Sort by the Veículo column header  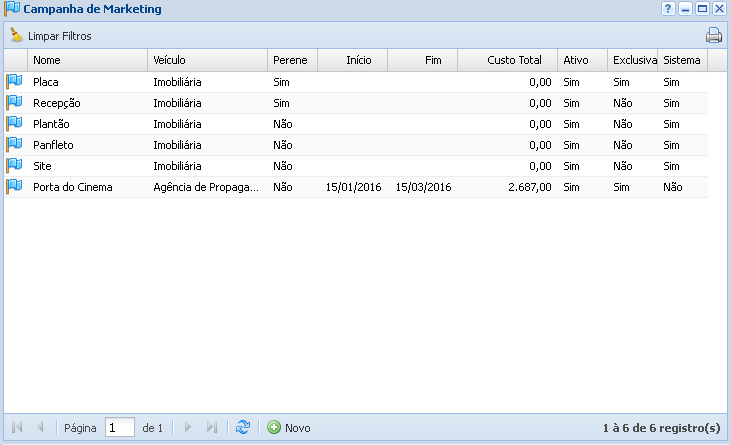coord(207,60)
